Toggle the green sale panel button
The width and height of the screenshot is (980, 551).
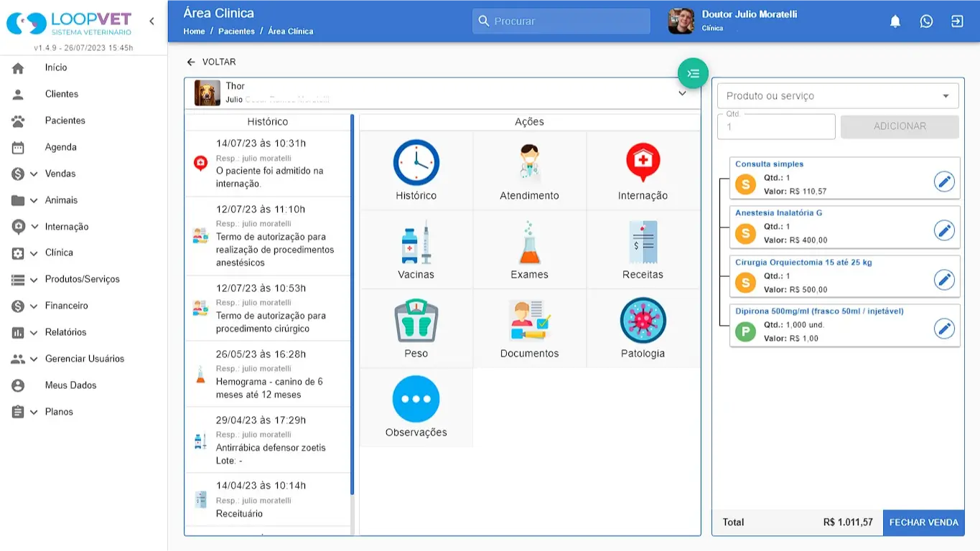pos(693,73)
